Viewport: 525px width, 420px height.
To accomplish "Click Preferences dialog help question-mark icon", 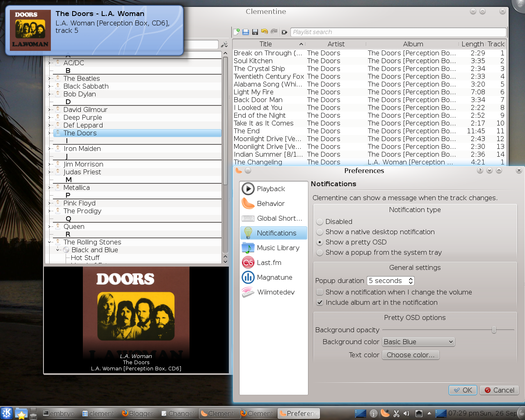I will click(480, 170).
